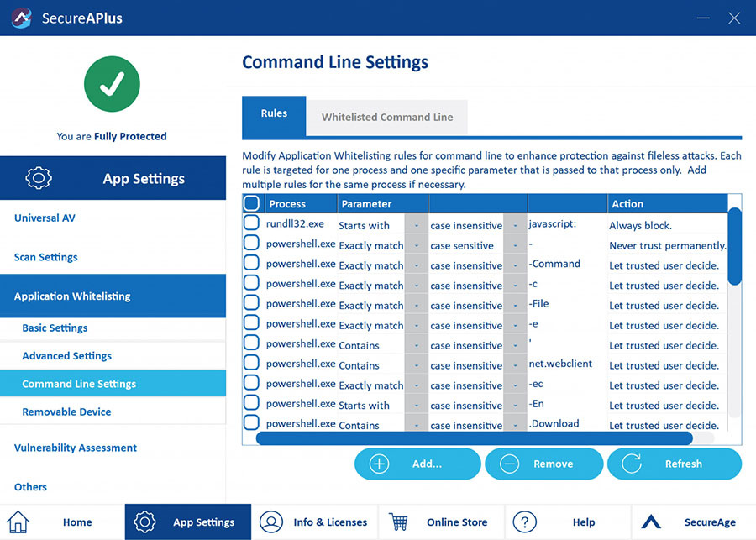Switch to Whitelisted Command Line tab
Viewport: 756px width, 540px height.
(387, 118)
